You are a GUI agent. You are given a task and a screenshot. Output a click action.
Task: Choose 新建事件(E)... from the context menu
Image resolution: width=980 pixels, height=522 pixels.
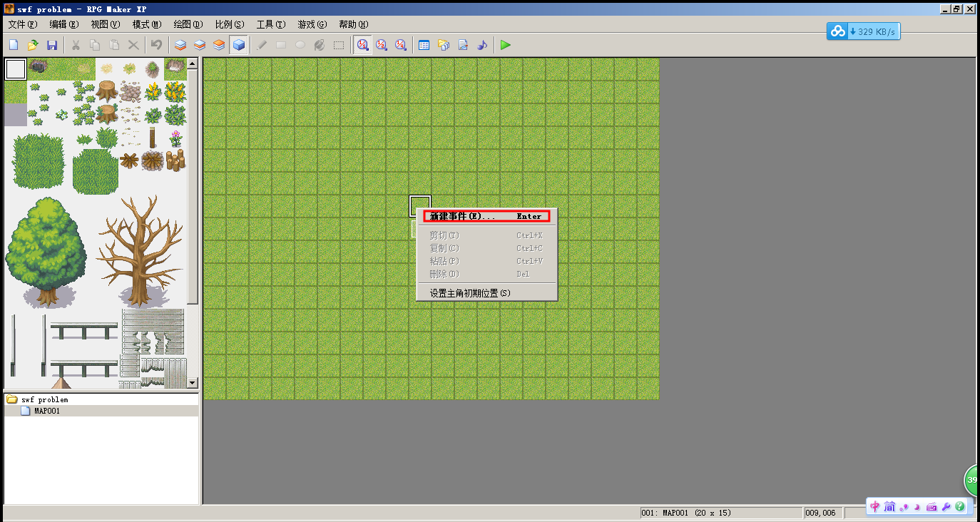click(486, 216)
